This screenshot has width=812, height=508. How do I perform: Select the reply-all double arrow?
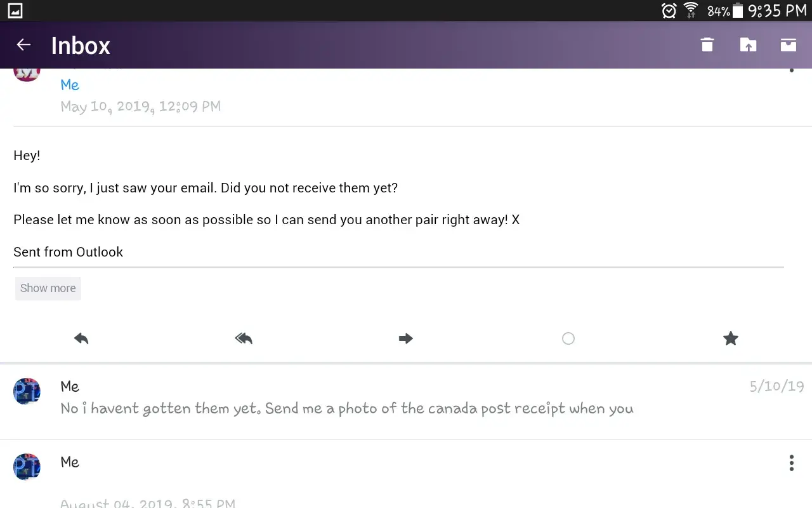point(244,338)
